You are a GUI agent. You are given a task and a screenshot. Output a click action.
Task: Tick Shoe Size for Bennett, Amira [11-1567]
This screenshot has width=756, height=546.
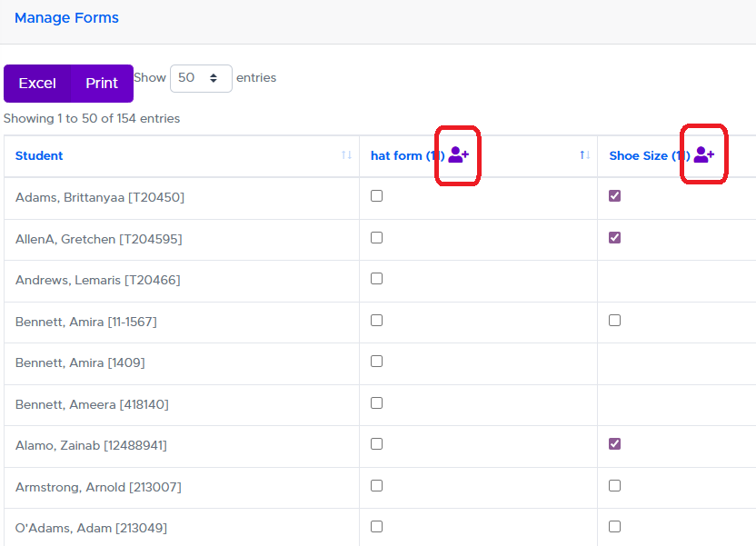click(615, 321)
